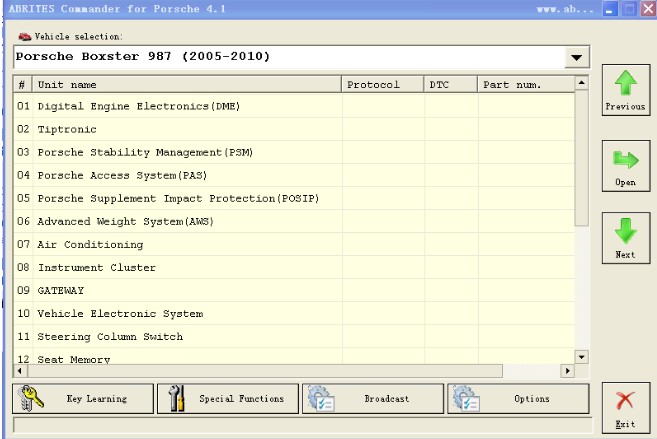Select Vehicle Electronic System row
Screen dimensions: 657x439
294,313
